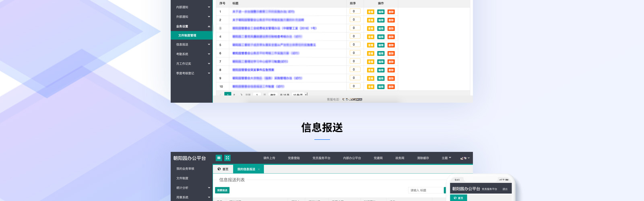Click the red 删除 button in row 10

pyautogui.click(x=391, y=87)
